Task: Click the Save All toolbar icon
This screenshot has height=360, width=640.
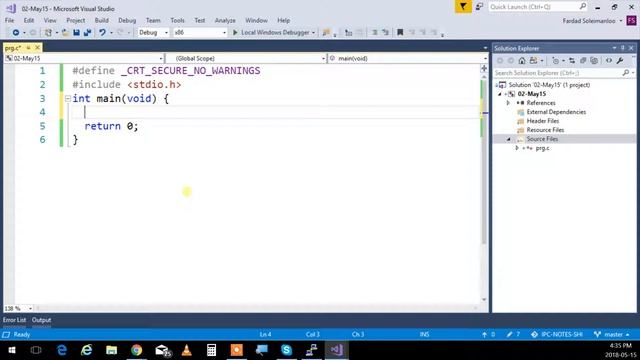Action: [x=87, y=32]
